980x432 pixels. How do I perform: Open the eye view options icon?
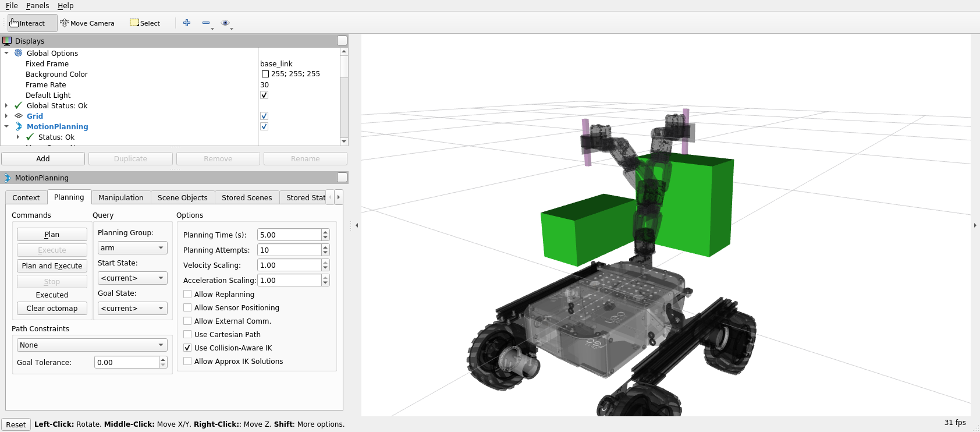(225, 23)
